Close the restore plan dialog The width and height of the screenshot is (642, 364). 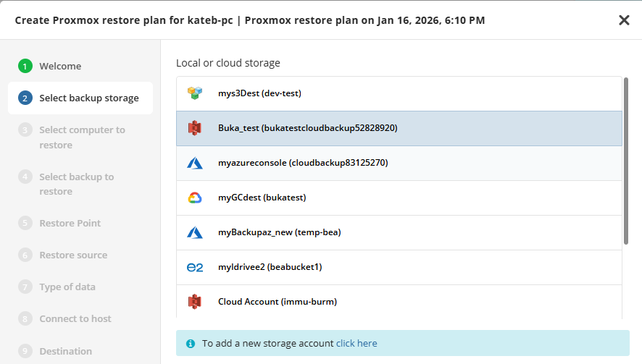[624, 20]
